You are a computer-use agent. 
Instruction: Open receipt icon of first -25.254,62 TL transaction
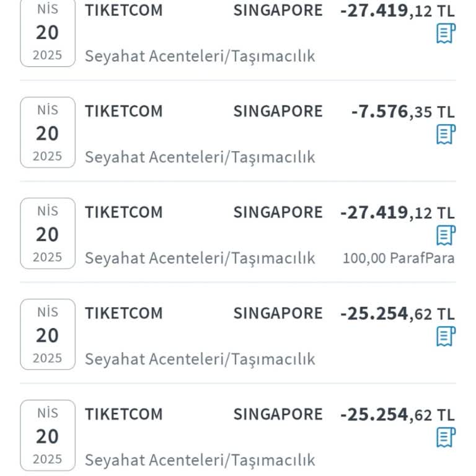446,336
